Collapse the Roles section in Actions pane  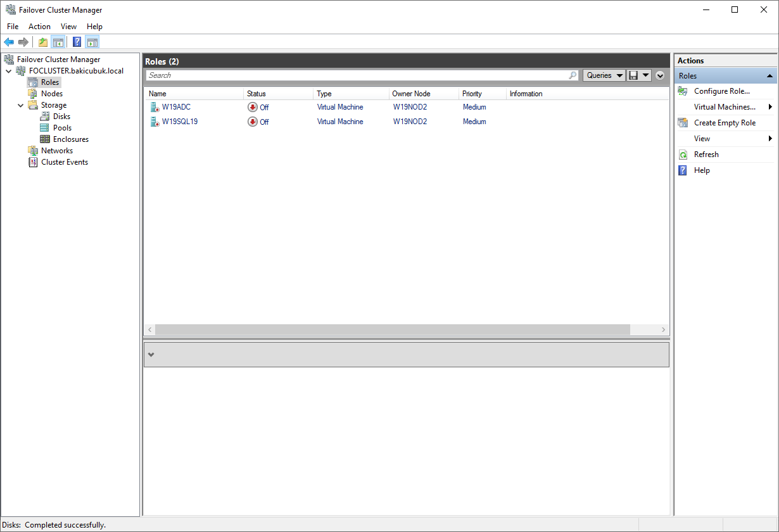pos(769,76)
